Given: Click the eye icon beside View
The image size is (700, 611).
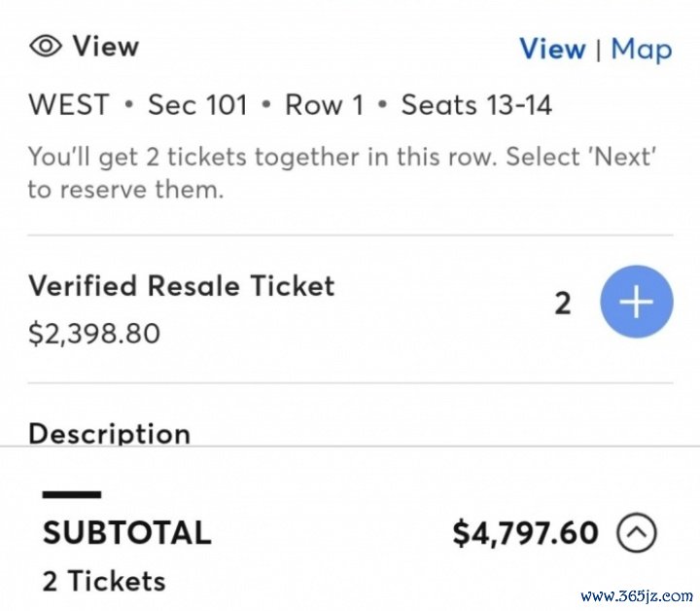Looking at the screenshot, I should click(x=46, y=46).
